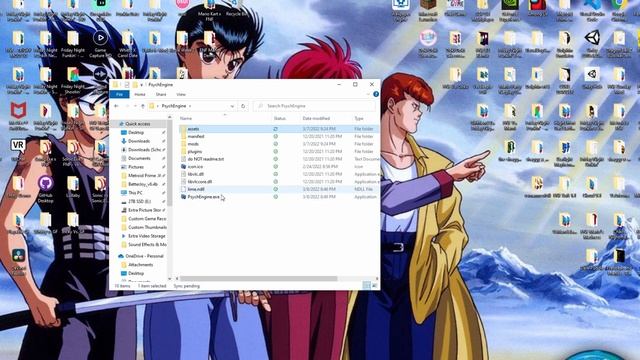
Task: Select the icon.ico file icon
Action: (x=183, y=167)
